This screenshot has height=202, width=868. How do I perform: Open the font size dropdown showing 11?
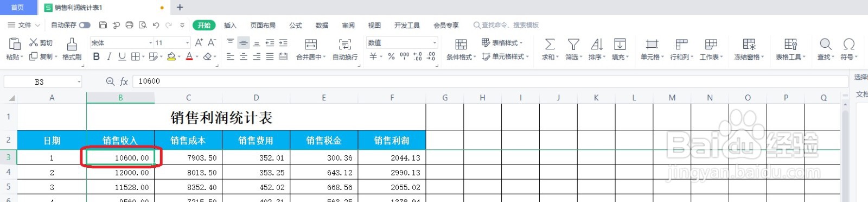click(x=188, y=42)
